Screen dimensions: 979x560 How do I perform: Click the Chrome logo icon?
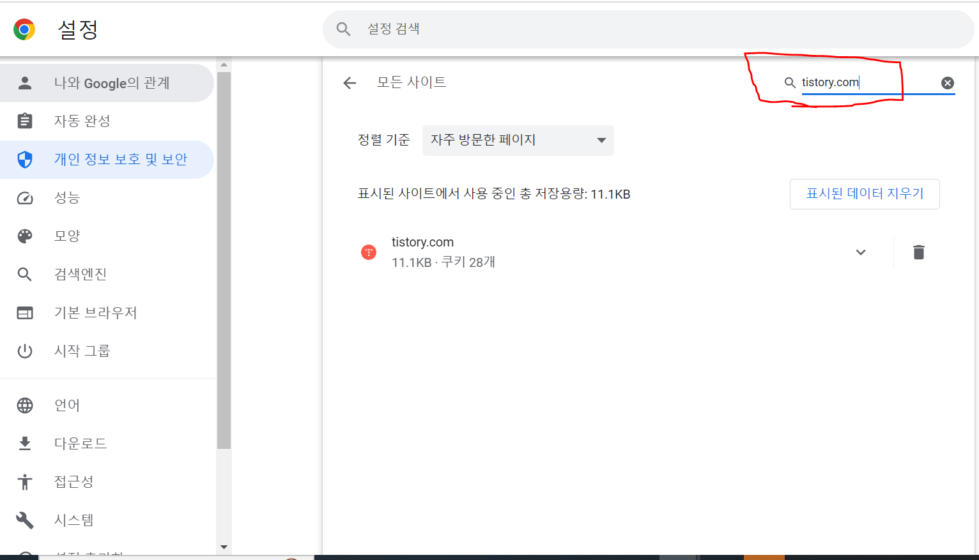[x=24, y=29]
